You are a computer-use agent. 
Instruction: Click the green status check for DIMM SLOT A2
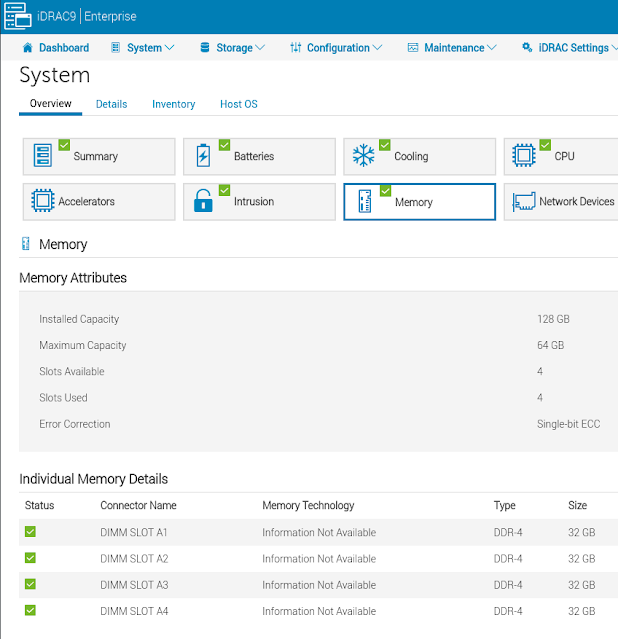(30, 558)
